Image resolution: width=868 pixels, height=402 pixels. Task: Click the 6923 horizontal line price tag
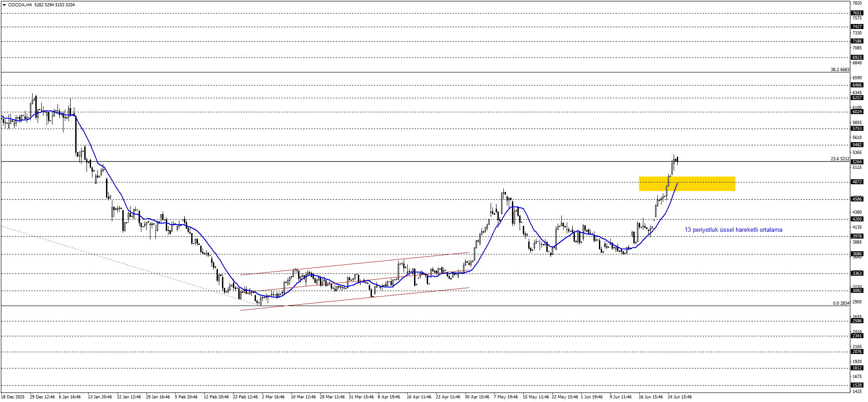click(857, 57)
